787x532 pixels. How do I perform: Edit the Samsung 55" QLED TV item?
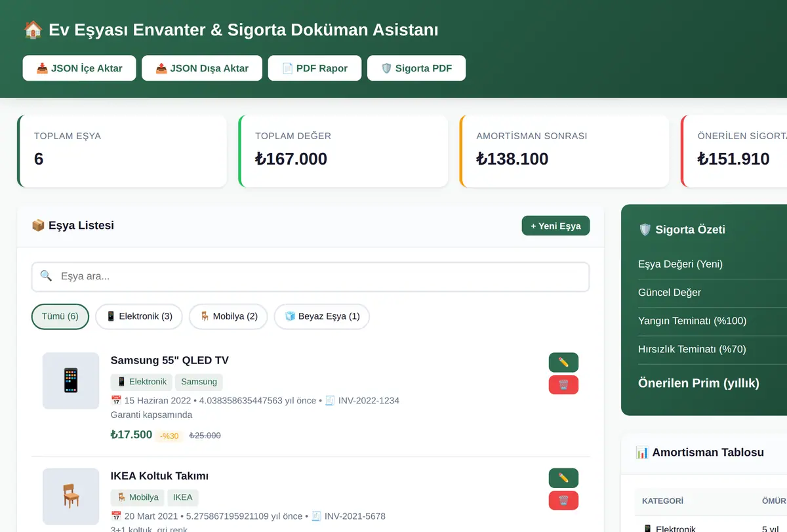[563, 362]
